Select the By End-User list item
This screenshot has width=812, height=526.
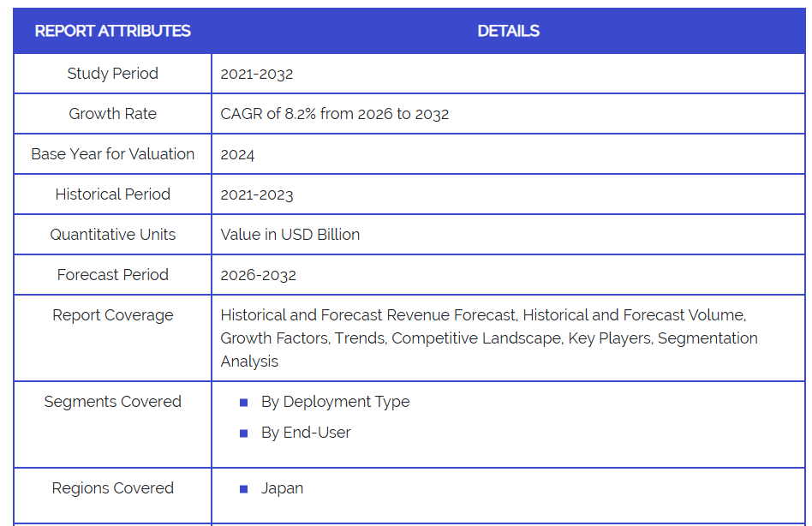pos(306,433)
